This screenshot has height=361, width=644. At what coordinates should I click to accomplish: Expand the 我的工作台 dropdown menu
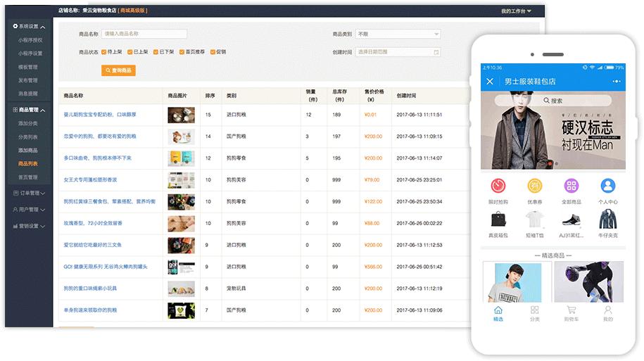coord(516,11)
